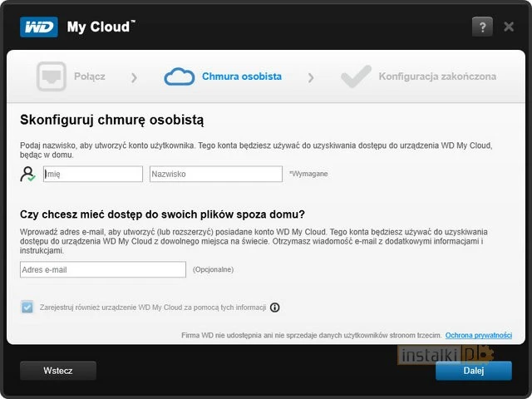Image resolution: width=532 pixels, height=399 pixels.
Task: Select the Połącz step icon
Action: click(x=52, y=76)
